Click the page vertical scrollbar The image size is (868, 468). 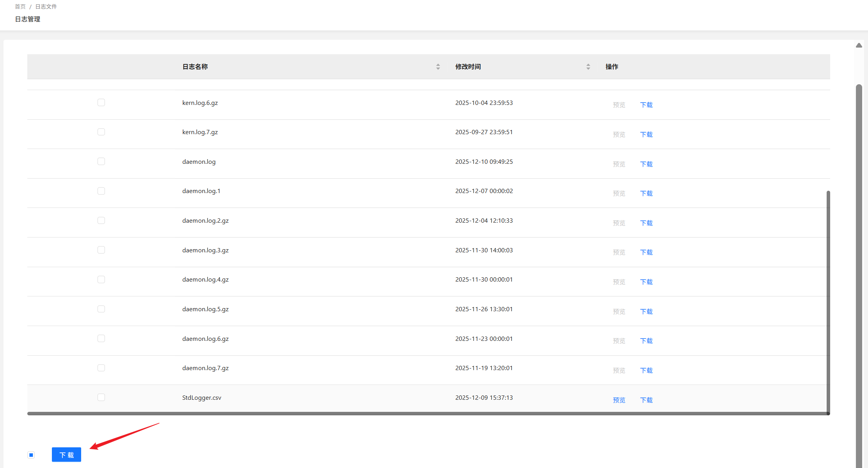click(x=859, y=273)
